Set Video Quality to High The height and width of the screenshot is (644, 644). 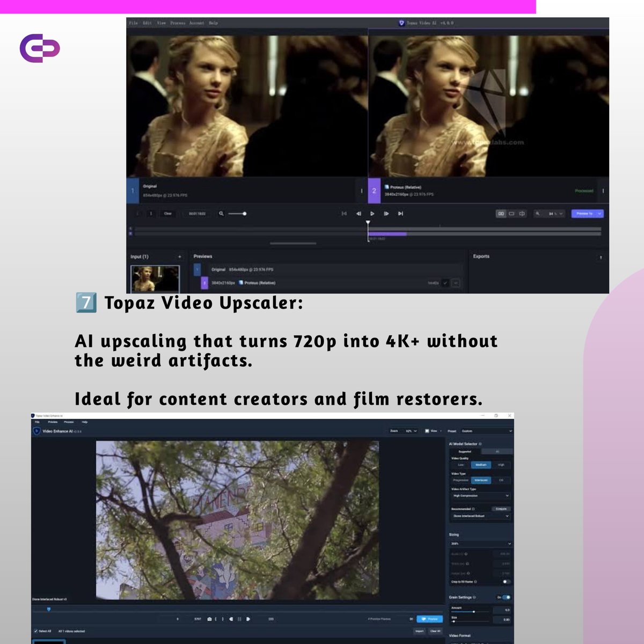[501, 465]
